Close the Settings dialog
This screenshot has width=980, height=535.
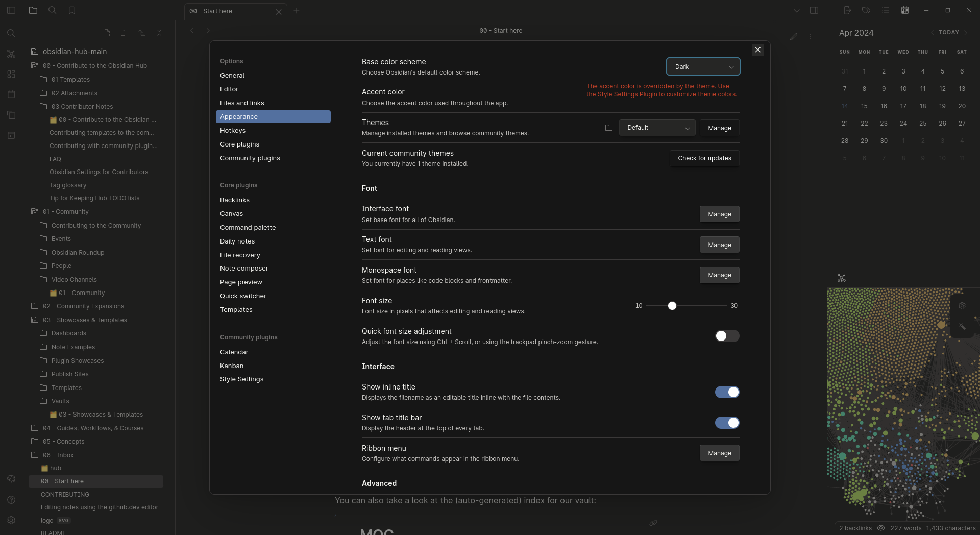pos(758,50)
